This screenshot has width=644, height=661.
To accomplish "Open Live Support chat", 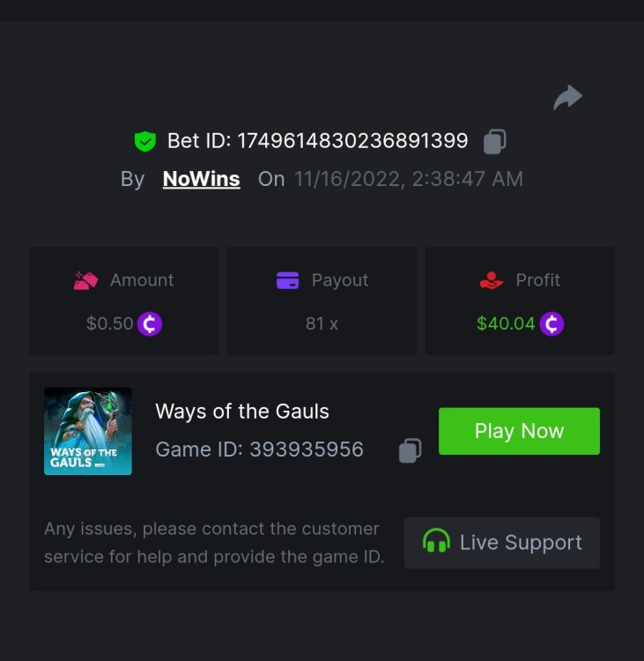I will tap(502, 542).
